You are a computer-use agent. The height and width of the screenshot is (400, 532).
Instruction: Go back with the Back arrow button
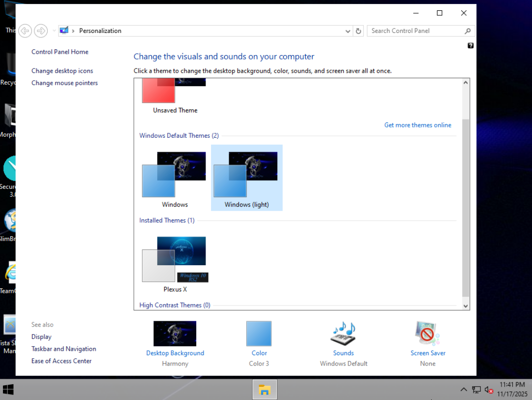pos(25,31)
